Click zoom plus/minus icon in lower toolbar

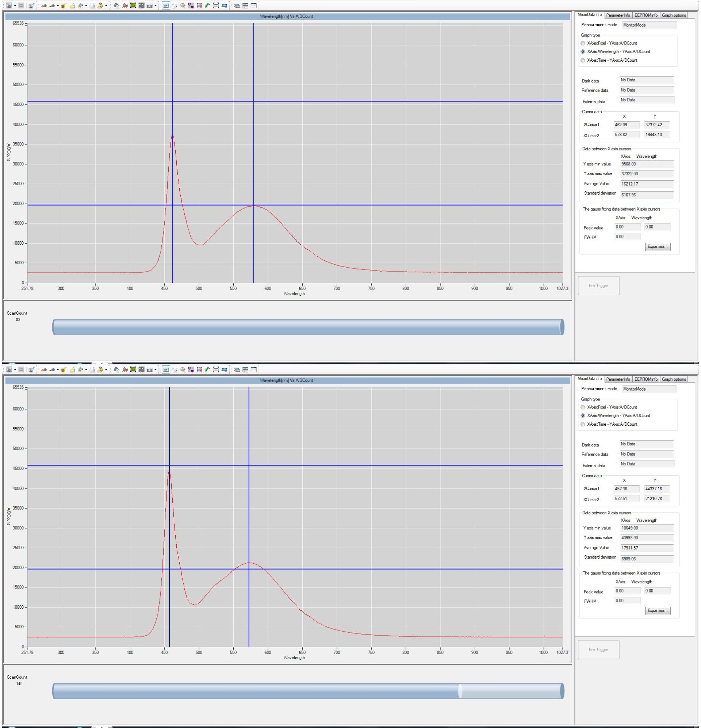[x=191, y=369]
